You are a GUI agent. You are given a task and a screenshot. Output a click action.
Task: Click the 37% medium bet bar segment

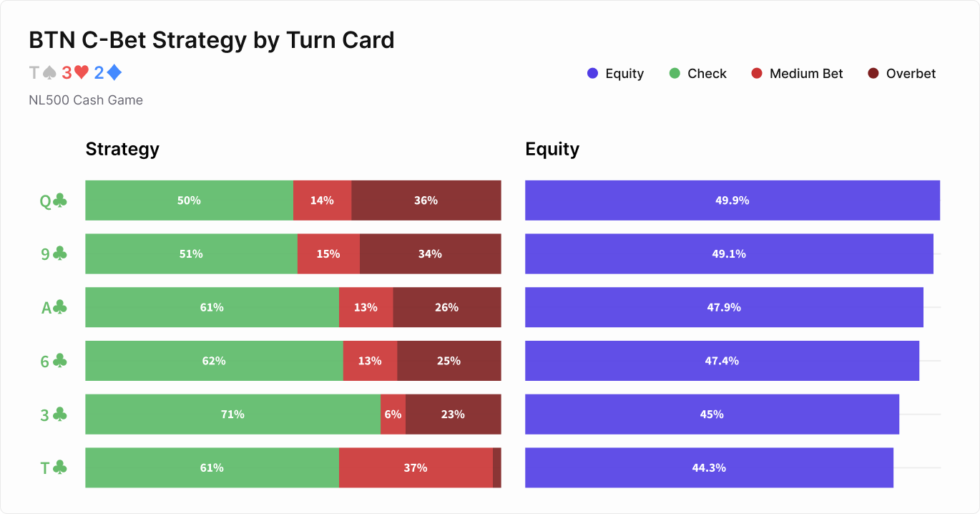pyautogui.click(x=416, y=468)
